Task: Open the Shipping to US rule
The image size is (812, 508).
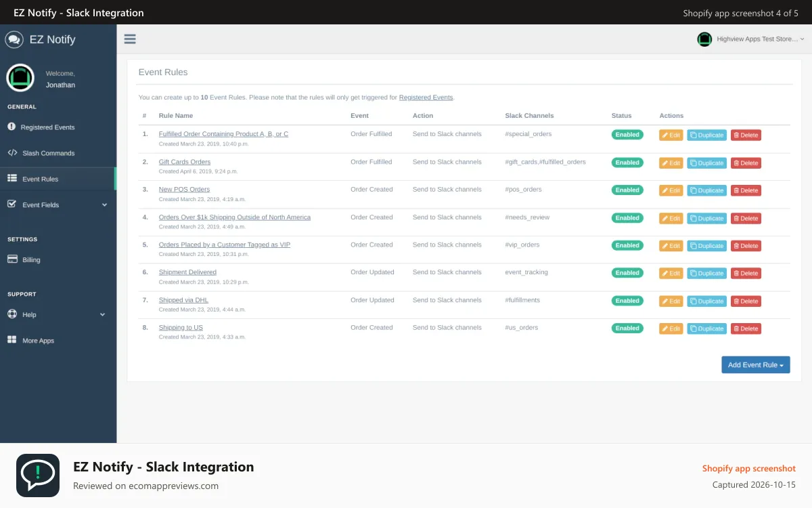Action: point(181,327)
